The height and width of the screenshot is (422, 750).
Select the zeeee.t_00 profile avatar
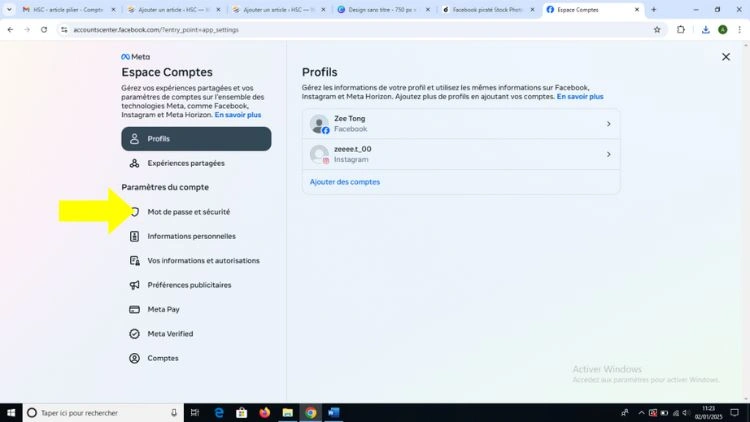pos(319,155)
